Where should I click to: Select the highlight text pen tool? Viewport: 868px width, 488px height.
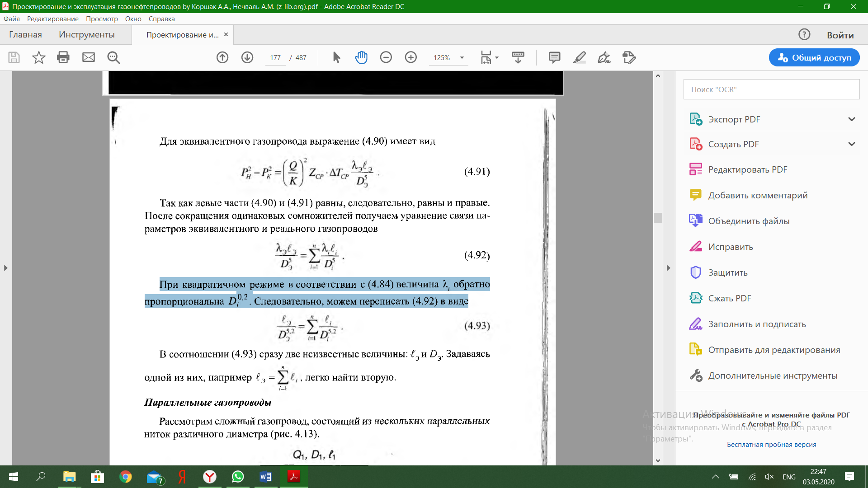tap(580, 57)
